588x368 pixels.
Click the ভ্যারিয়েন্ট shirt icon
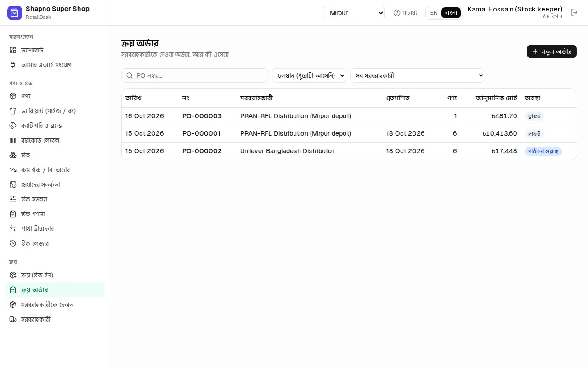pos(13,111)
